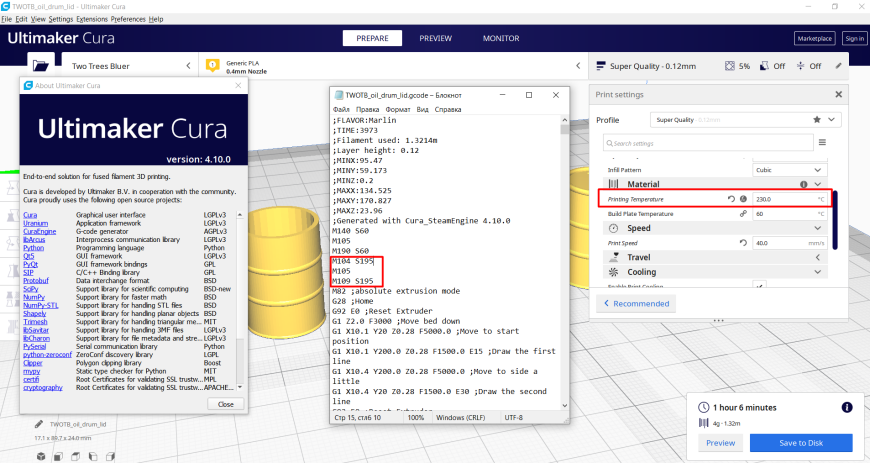Image resolution: width=870 pixels, height=463 pixels.
Task: Switch to the PREVIEW stage tab
Action: pos(436,38)
